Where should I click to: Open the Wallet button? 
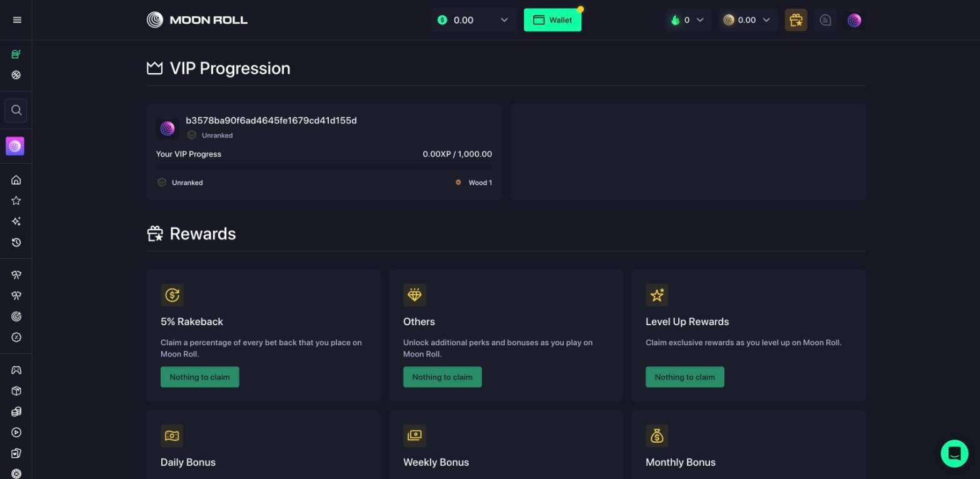coord(552,20)
